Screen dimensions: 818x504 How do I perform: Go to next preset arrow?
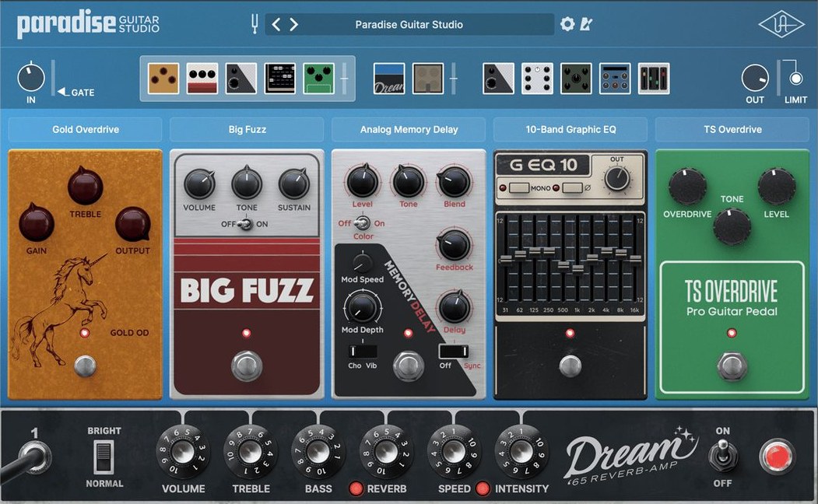coord(293,24)
